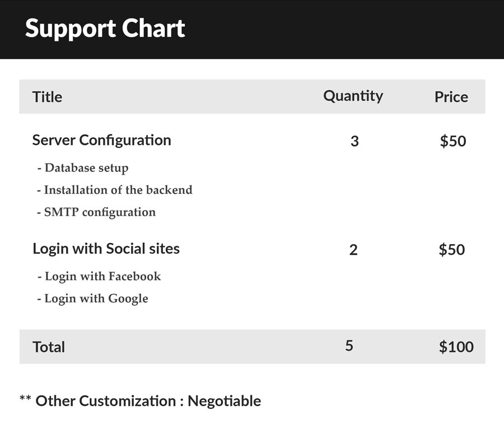
Task: Click the Other Customization Negotiable note
Action: tap(141, 401)
